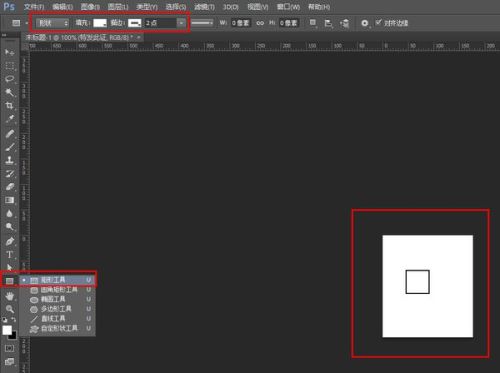500x373 pixels.
Task: Reset default foreground and background colors
Action: 5,319
